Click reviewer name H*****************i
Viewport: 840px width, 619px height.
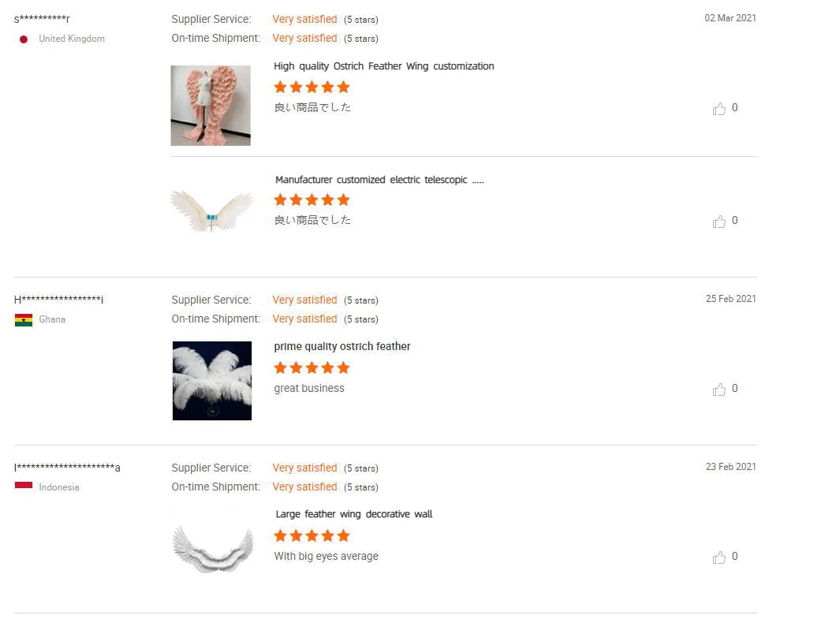click(58, 300)
